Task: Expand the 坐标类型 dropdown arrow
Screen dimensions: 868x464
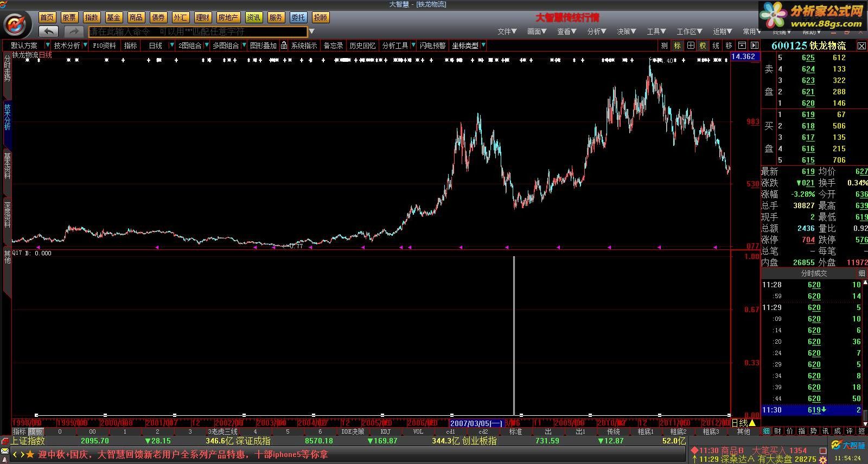Action: coord(483,46)
